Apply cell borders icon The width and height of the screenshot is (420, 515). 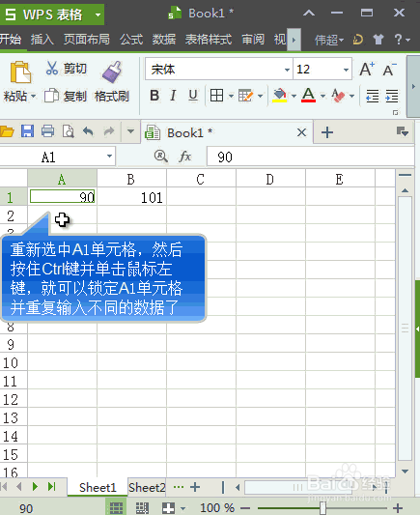216,96
